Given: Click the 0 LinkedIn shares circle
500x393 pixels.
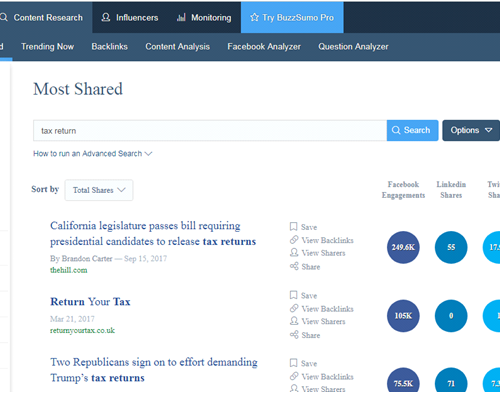Looking at the screenshot, I should coord(451,316).
